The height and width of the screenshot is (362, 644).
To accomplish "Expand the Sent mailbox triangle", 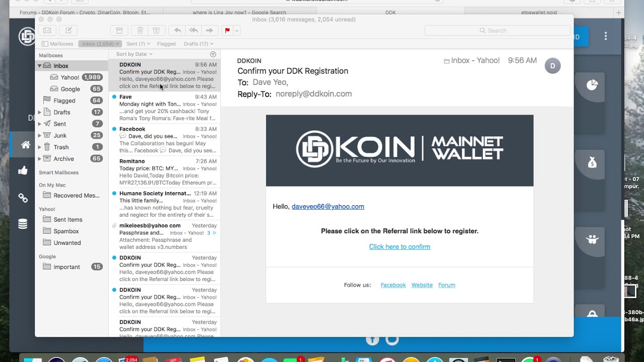I will tap(39, 124).
